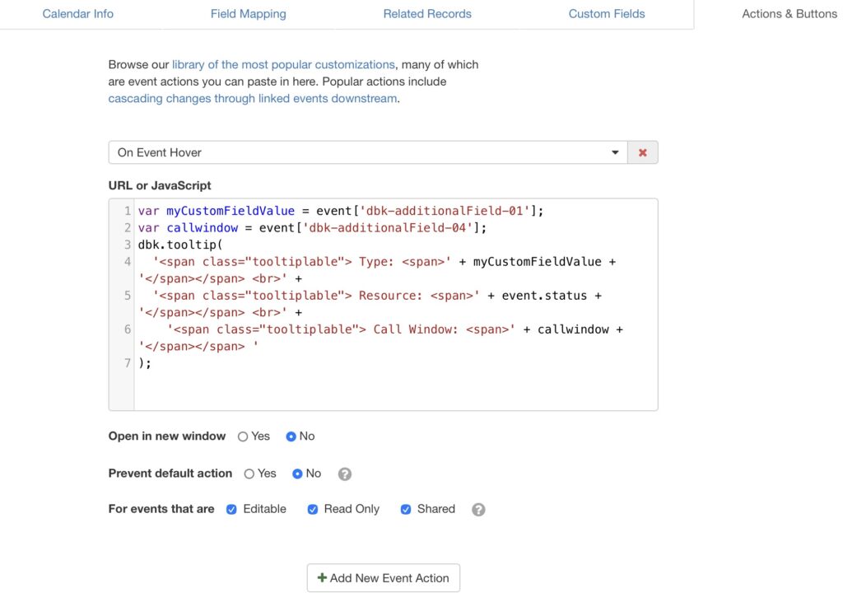Select No for Prevent default action
Screen dimensions: 843x616
(x=297, y=474)
